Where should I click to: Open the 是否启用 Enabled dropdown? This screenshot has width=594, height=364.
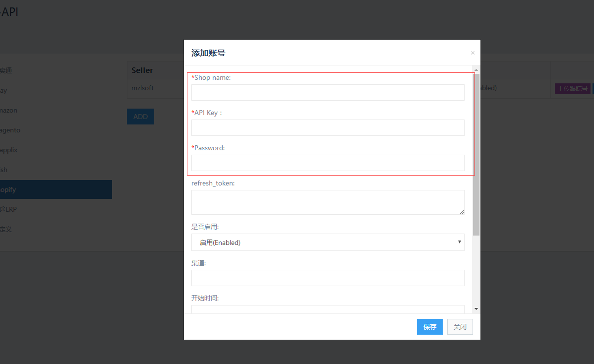point(328,243)
